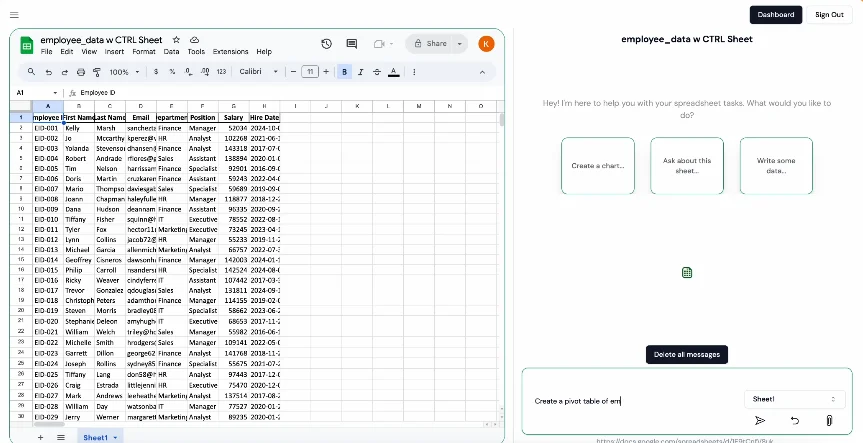Viewport: 863px width, 443px height.
Task: Toggle strikethrough formatting
Action: pyautogui.click(x=378, y=72)
